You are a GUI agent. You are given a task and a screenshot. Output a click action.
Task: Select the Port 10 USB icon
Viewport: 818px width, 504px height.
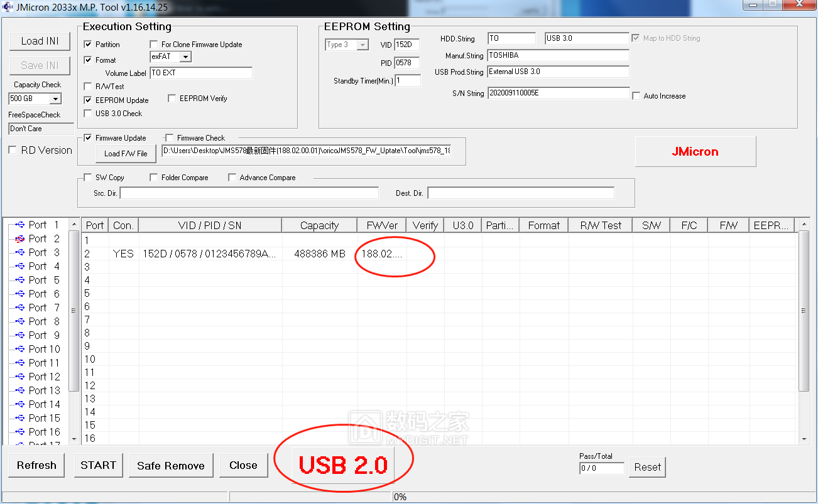click(x=19, y=349)
